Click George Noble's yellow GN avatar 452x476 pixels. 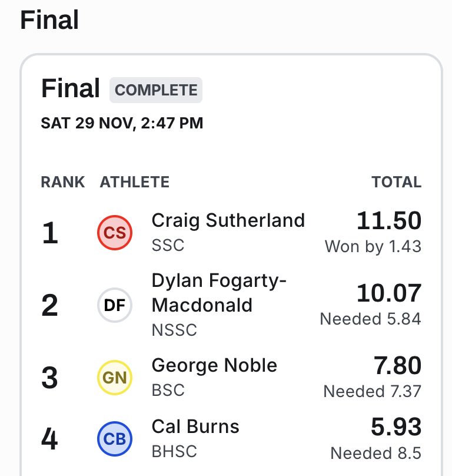tap(115, 378)
